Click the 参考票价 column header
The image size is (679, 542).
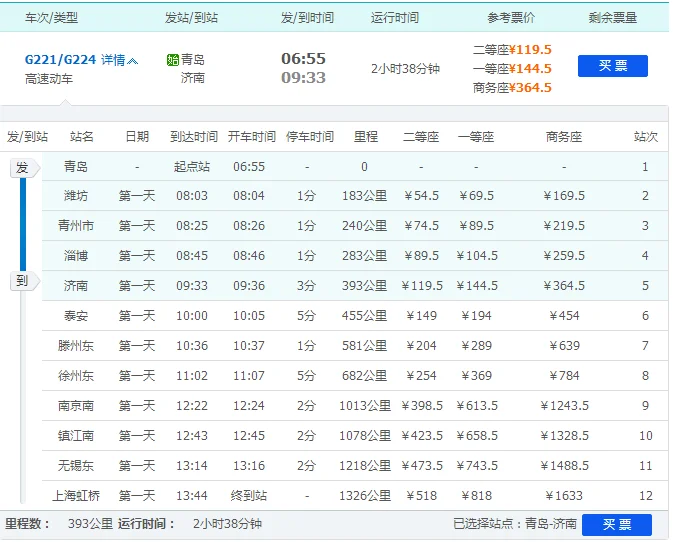(x=511, y=18)
